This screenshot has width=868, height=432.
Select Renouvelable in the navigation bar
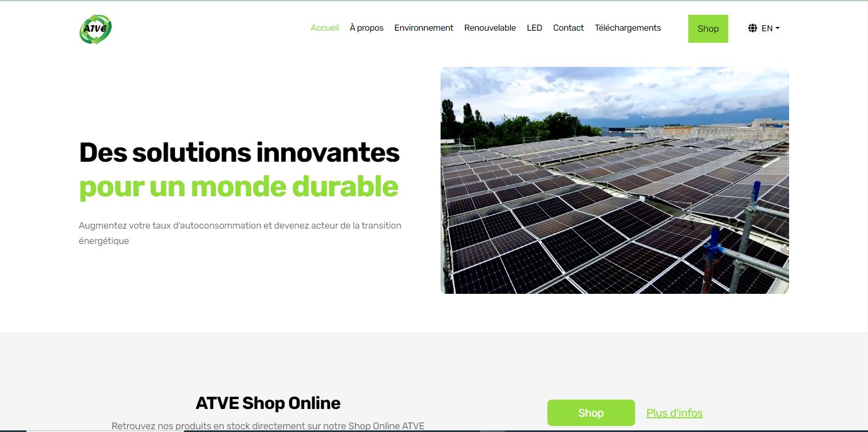pos(490,28)
